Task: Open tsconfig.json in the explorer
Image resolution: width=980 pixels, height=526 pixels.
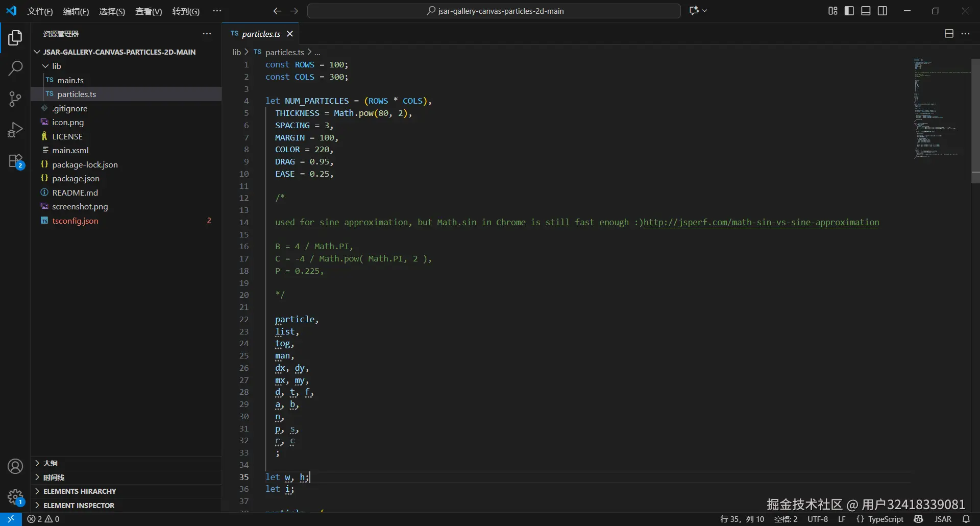Action: [x=75, y=221]
